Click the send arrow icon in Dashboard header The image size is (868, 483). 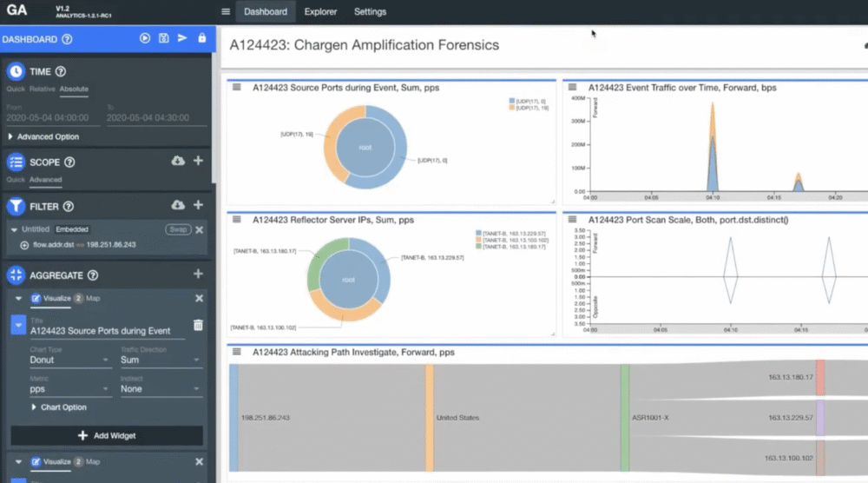182,38
